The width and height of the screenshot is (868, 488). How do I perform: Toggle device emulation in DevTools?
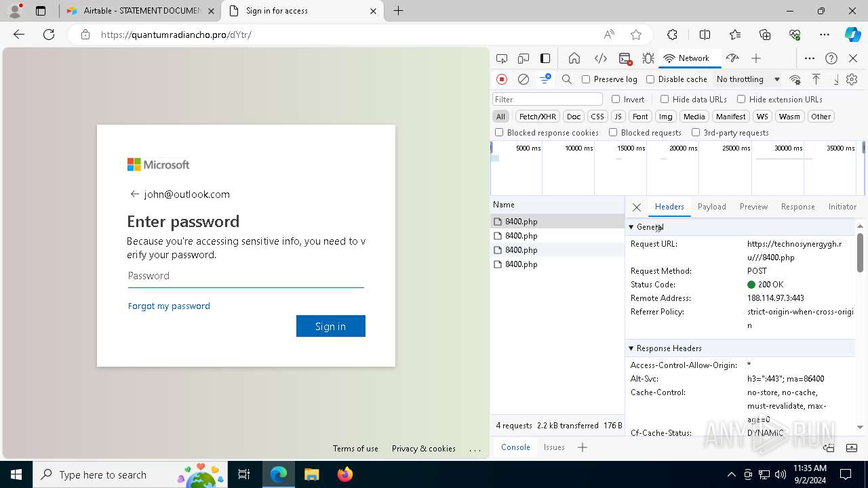(524, 58)
